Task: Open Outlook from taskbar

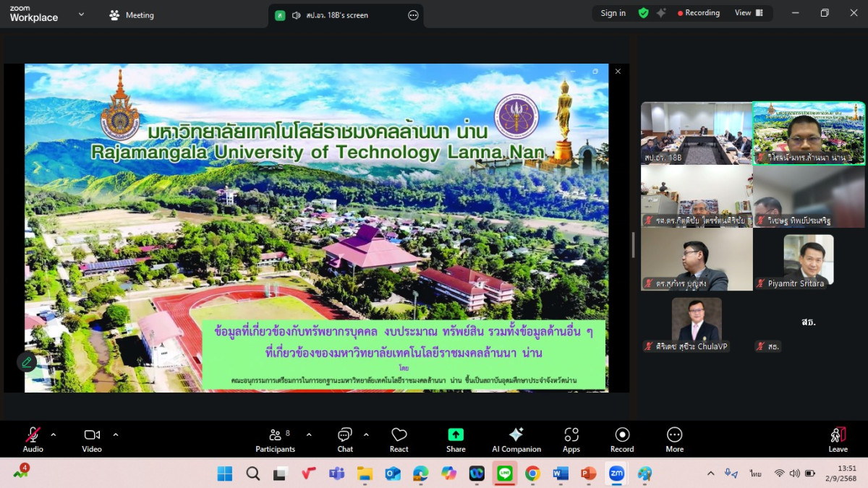Action: pos(393,474)
